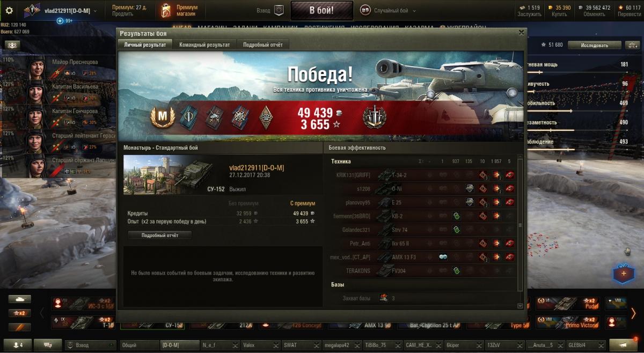Toggle the x2 bonus tank filter

(19, 312)
